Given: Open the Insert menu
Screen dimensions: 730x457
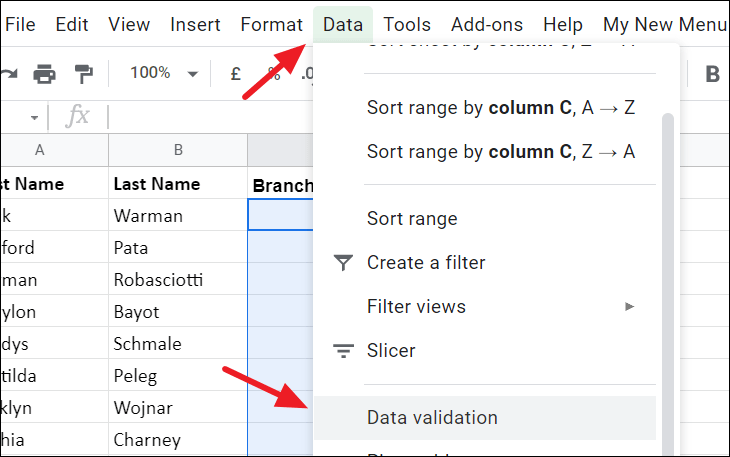Looking at the screenshot, I should (195, 24).
